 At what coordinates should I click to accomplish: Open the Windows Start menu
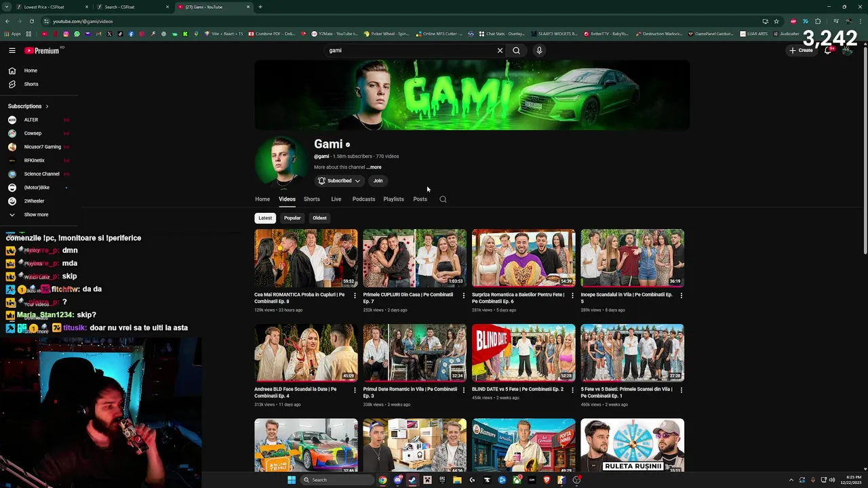click(x=292, y=480)
